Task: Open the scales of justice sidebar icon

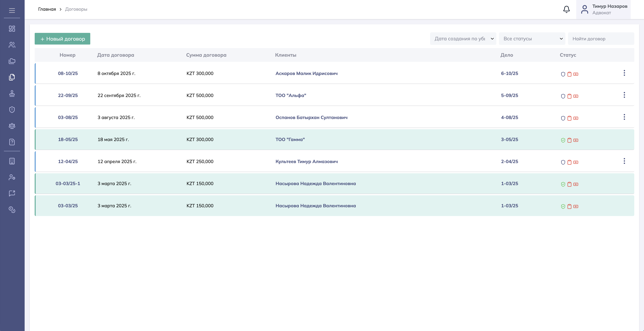Action: (x=12, y=126)
